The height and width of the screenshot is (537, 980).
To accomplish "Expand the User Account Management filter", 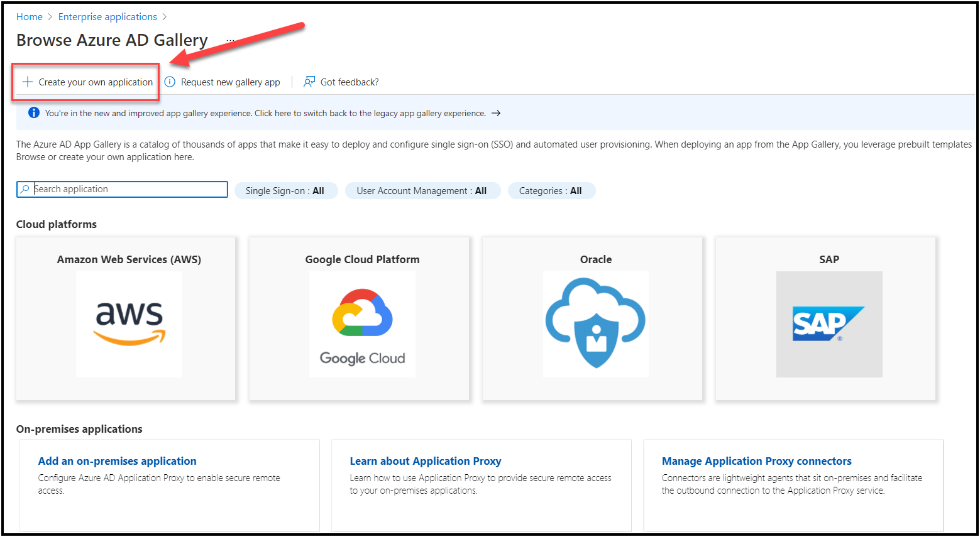I will pyautogui.click(x=422, y=191).
